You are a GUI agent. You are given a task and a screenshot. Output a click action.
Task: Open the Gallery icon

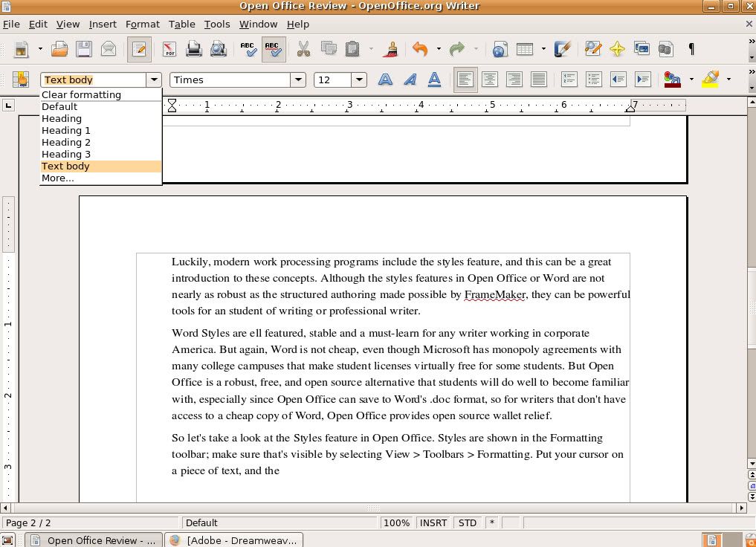(x=642, y=49)
